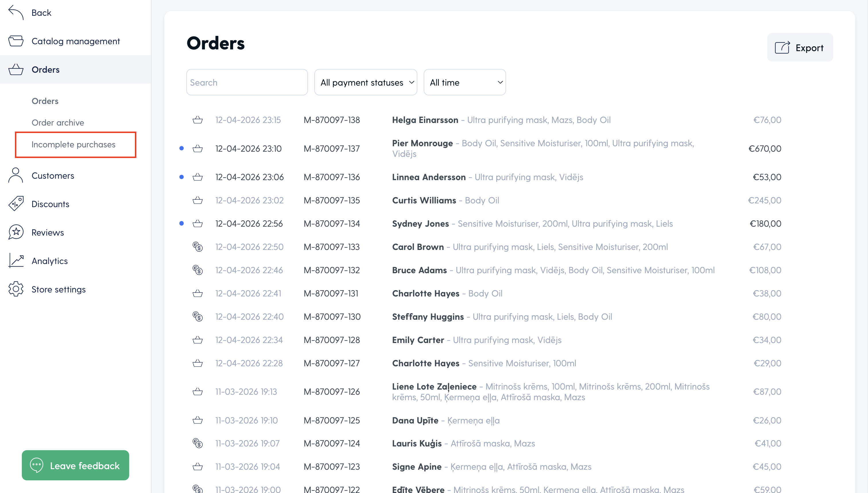This screenshot has width=868, height=493.
Task: Click order number M-870097-128
Action: [x=332, y=340]
